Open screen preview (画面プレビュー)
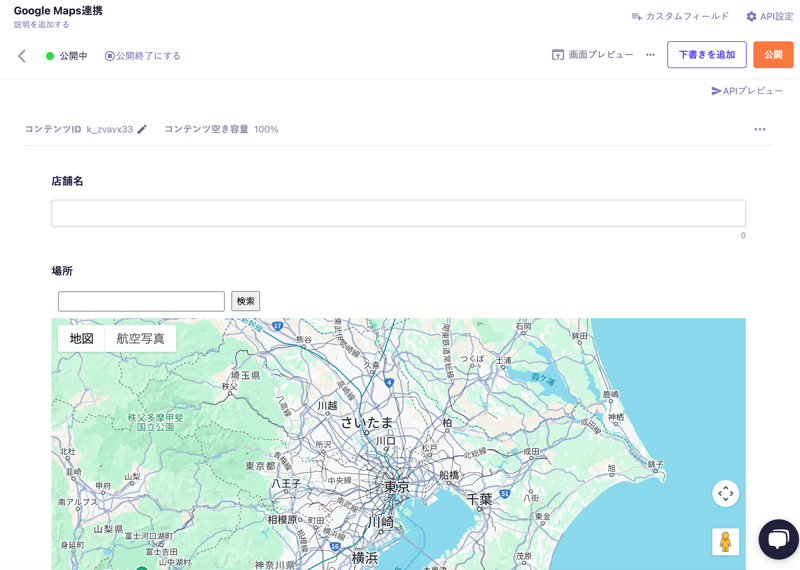800x570 pixels. [x=592, y=55]
